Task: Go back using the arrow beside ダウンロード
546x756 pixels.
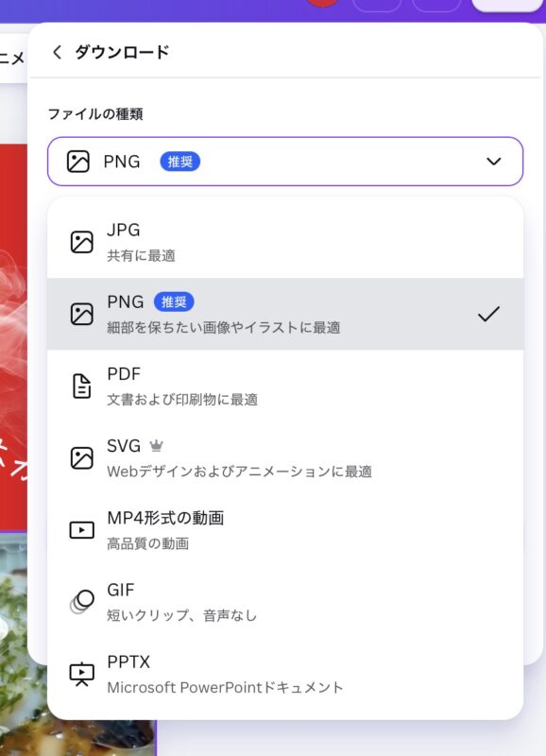Action: [57, 52]
